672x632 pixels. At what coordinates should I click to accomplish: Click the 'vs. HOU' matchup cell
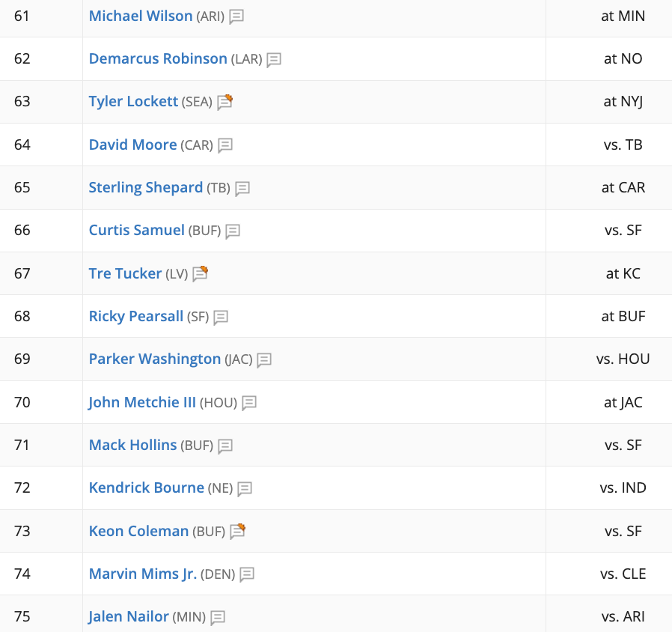[x=623, y=359]
